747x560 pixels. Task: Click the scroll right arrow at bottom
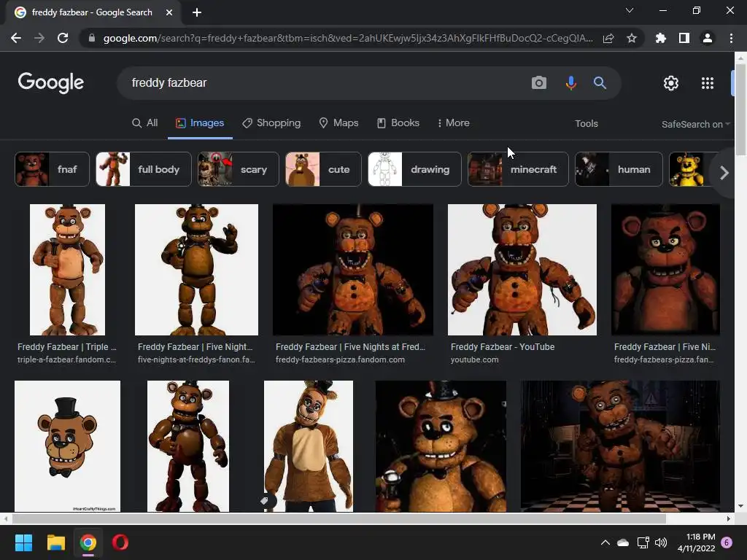click(729, 518)
